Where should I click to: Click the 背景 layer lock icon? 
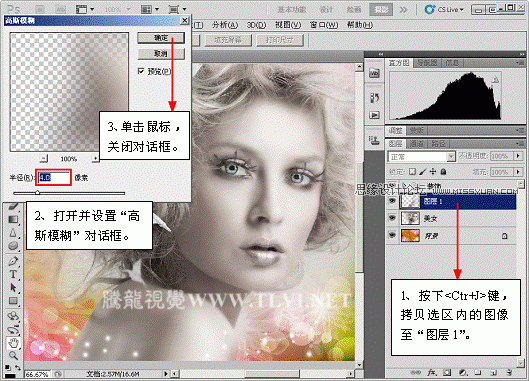[504, 236]
